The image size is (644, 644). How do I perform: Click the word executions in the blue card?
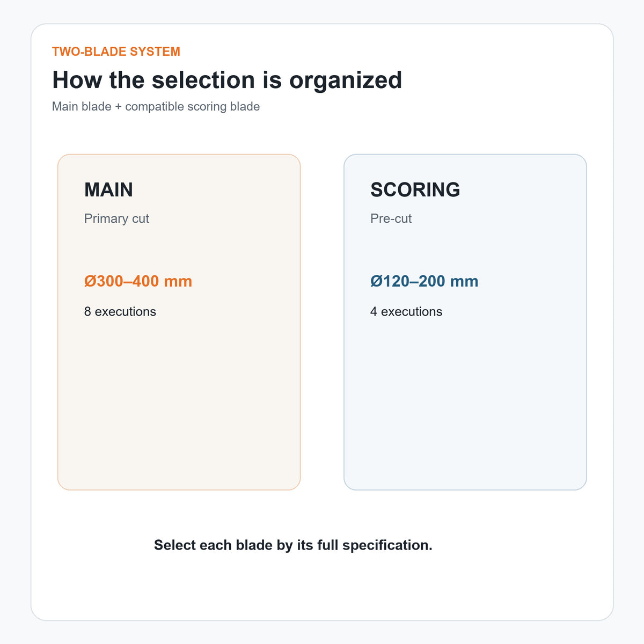click(x=412, y=312)
